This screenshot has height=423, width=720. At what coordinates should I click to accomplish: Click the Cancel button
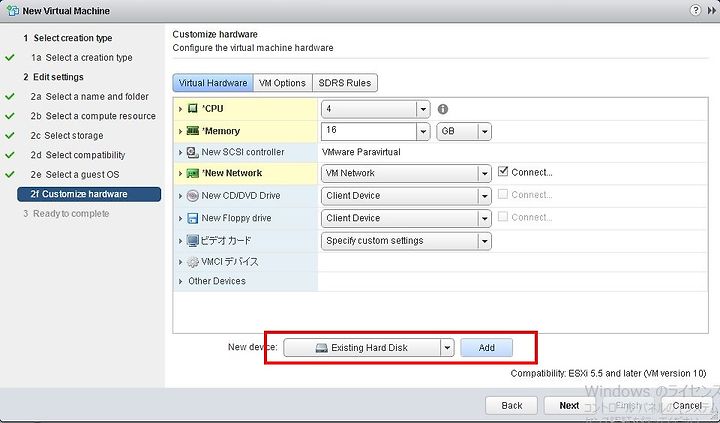[x=687, y=406]
